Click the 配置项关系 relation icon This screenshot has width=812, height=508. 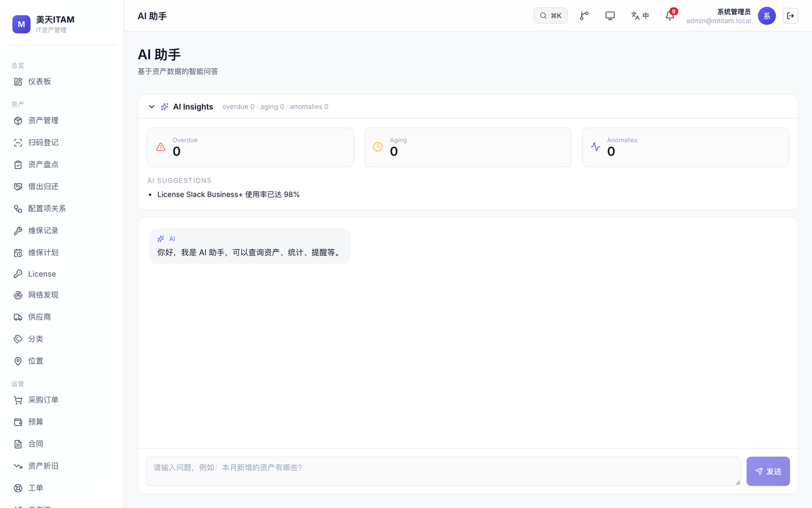(18, 209)
